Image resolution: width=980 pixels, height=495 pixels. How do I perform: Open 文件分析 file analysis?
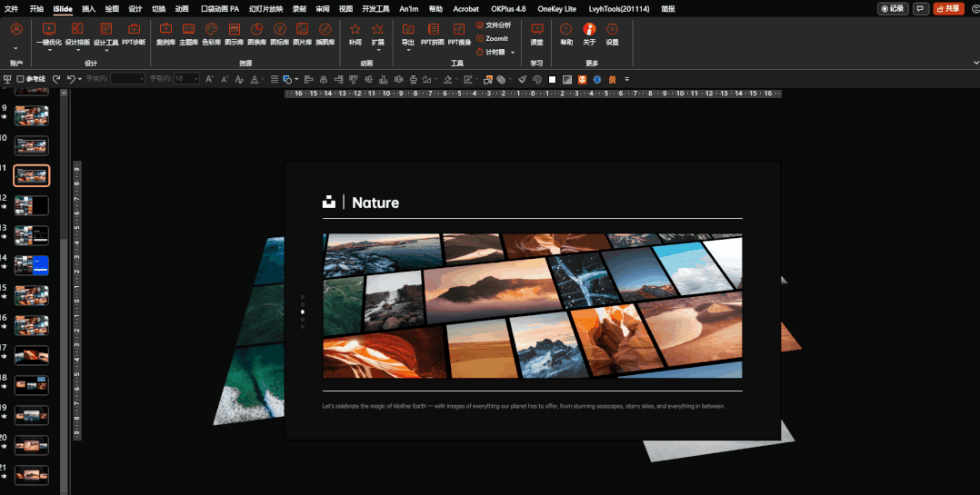pyautogui.click(x=493, y=25)
